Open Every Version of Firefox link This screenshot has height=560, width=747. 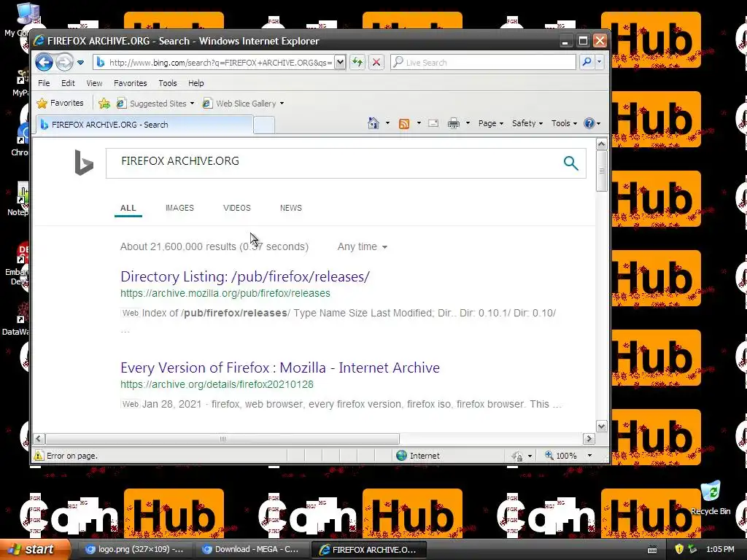coord(280,367)
